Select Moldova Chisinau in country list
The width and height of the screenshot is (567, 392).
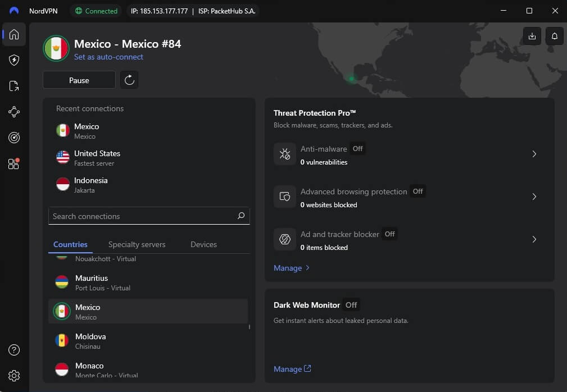click(148, 341)
